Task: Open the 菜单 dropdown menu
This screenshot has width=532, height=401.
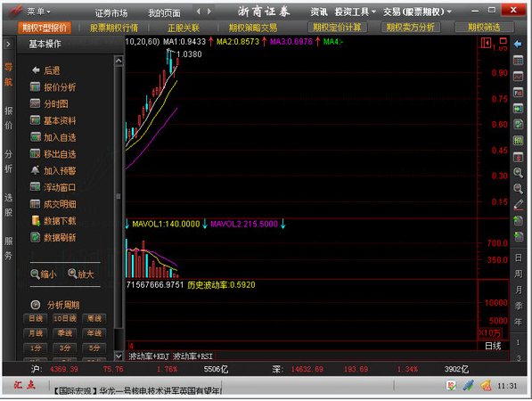Action: pos(38,12)
